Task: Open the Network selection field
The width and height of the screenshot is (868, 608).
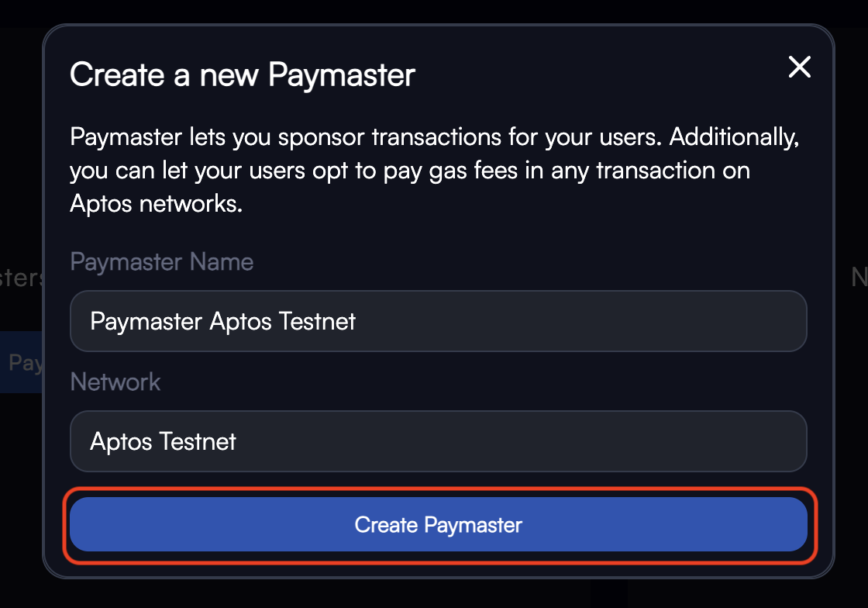Action: pos(439,441)
